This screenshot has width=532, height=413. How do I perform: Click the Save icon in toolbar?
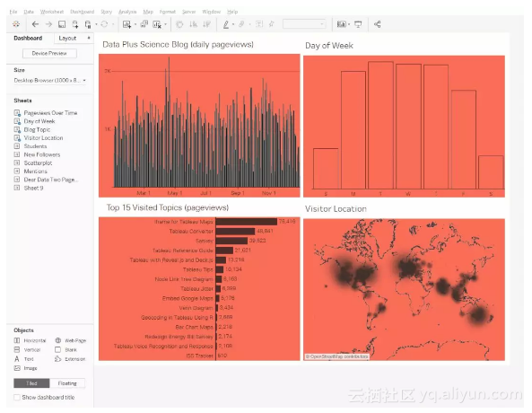click(x=62, y=24)
